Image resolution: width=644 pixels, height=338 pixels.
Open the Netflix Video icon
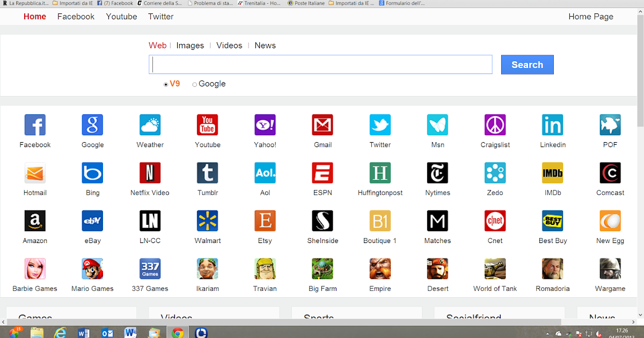150,173
